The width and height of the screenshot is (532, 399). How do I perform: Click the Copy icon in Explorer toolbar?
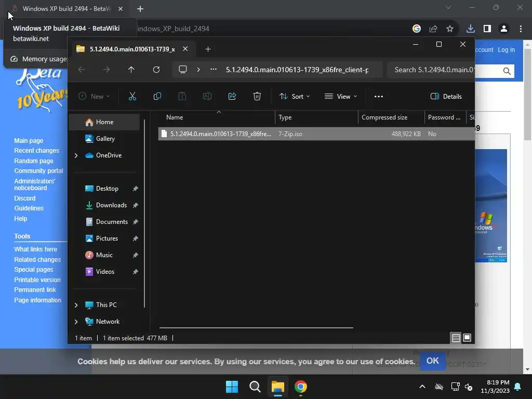[157, 96]
